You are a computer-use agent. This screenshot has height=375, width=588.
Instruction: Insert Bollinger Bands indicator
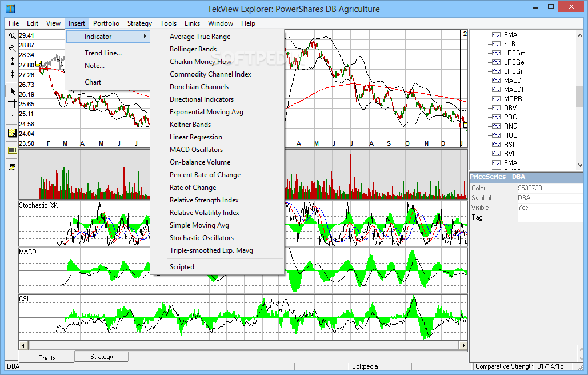point(217,49)
